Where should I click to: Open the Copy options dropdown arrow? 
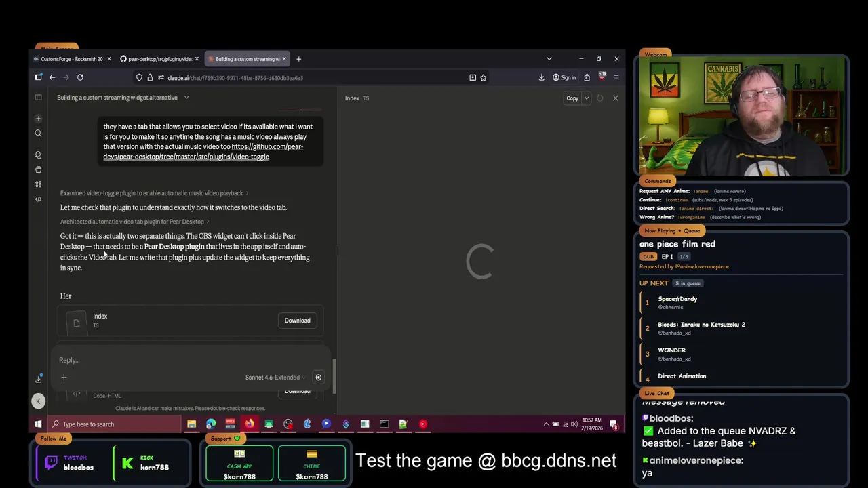[x=587, y=98]
